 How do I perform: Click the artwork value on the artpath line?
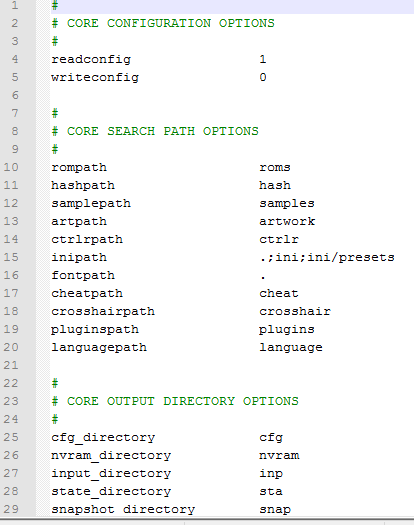(287, 221)
